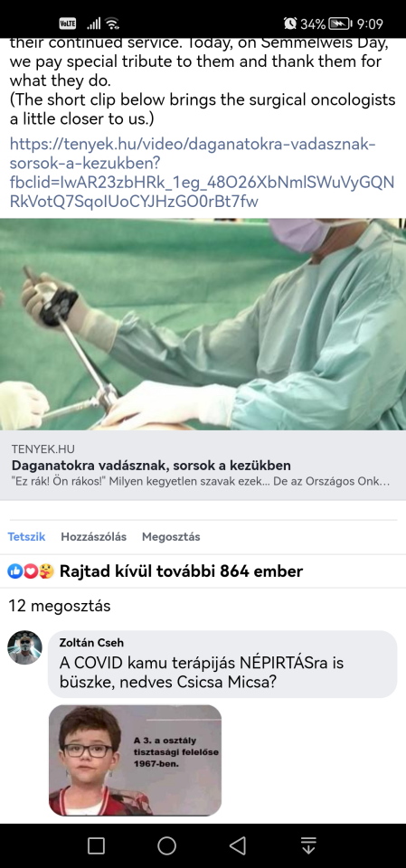Screen dimensions: 406x868
Task: Tap the Megosztás share action
Action: click(x=171, y=536)
